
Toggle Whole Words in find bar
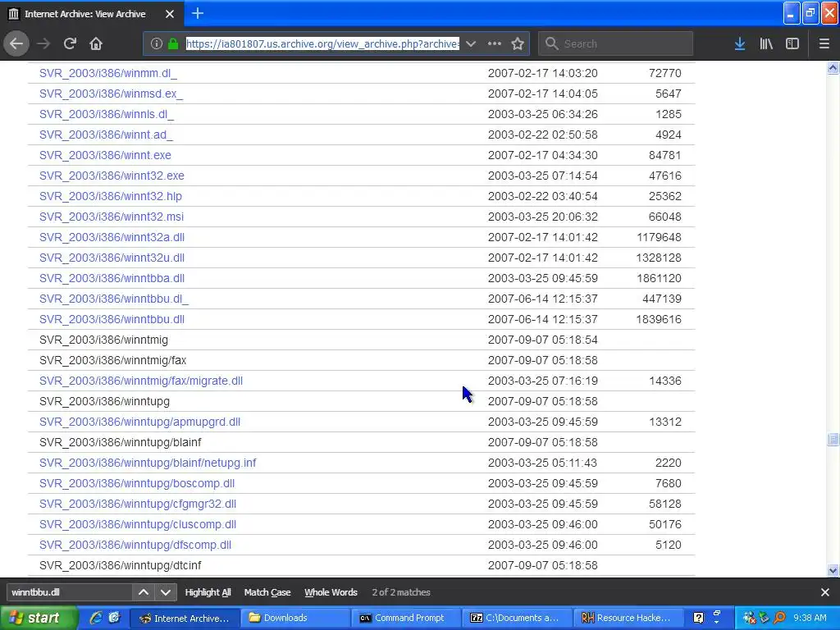(331, 592)
